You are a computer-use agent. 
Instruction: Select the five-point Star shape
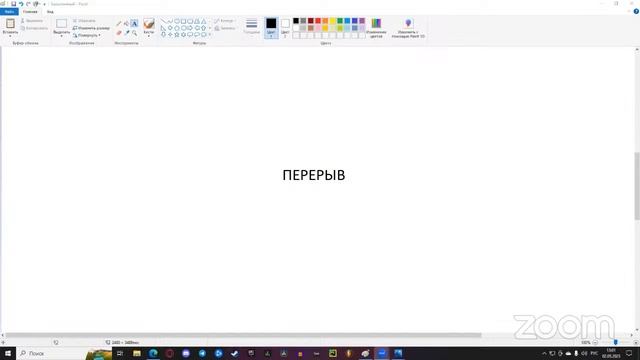(177, 35)
